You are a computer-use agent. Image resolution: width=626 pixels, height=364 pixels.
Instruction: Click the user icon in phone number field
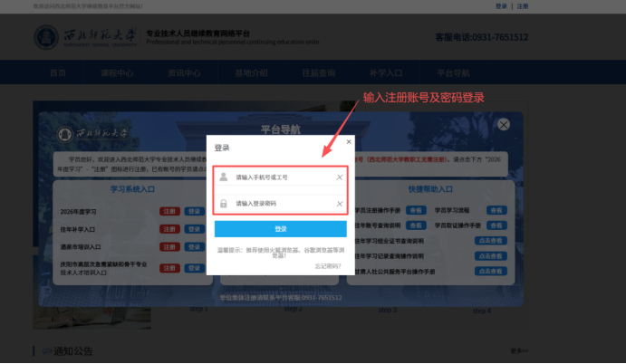click(x=224, y=177)
